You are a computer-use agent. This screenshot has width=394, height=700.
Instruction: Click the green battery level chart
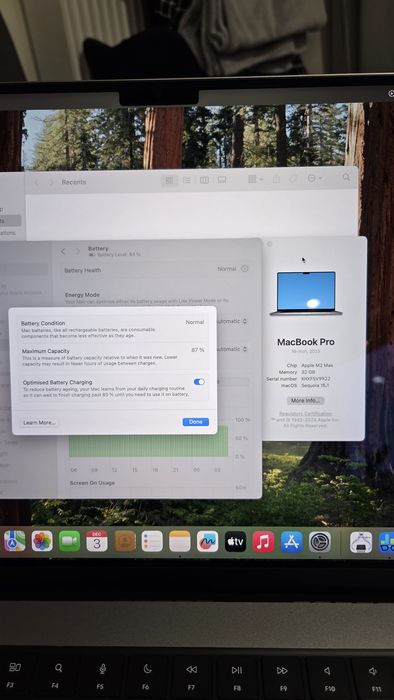(x=149, y=441)
